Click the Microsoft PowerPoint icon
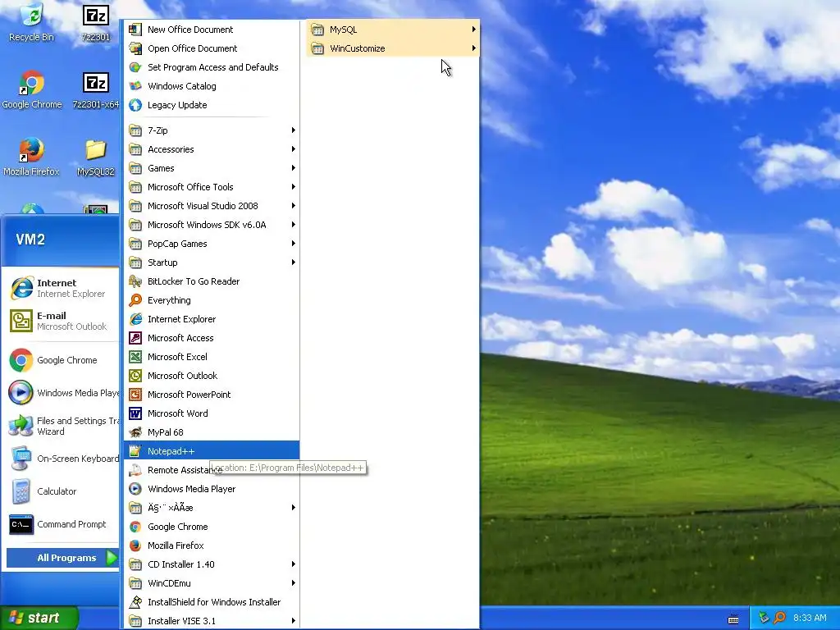The image size is (840, 630). click(135, 395)
